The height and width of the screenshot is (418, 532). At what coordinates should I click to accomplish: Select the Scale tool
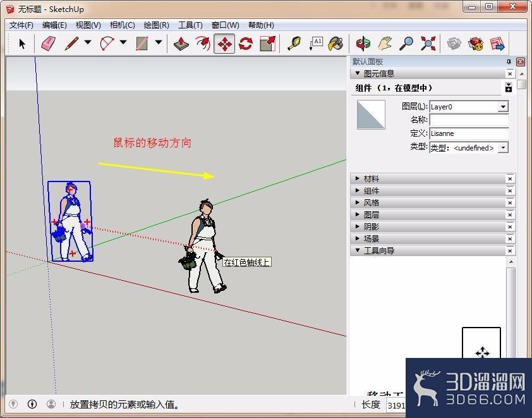click(267, 44)
